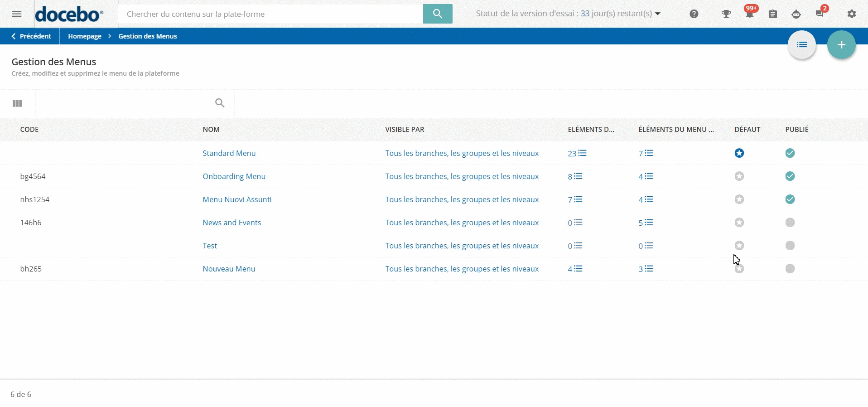
Task: Open the 4 menu items list for Onboarding Menu
Action: [x=646, y=176]
